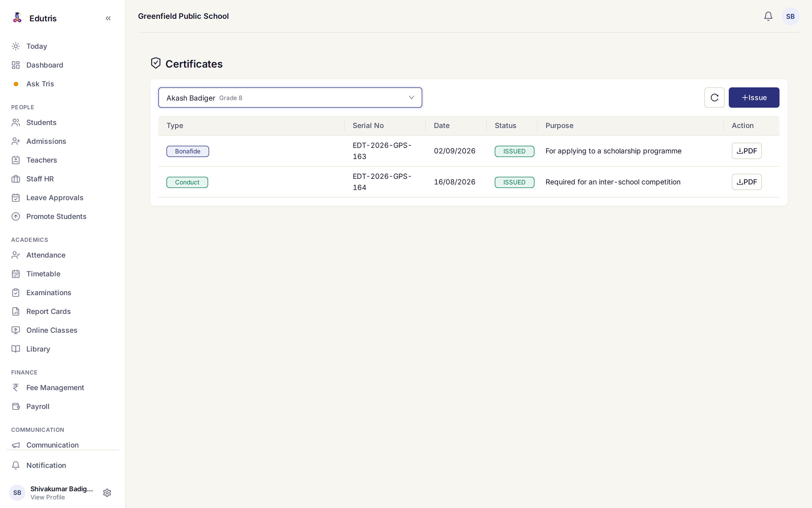The width and height of the screenshot is (812, 508).
Task: Click the orange Ask Tris dot
Action: [16, 84]
